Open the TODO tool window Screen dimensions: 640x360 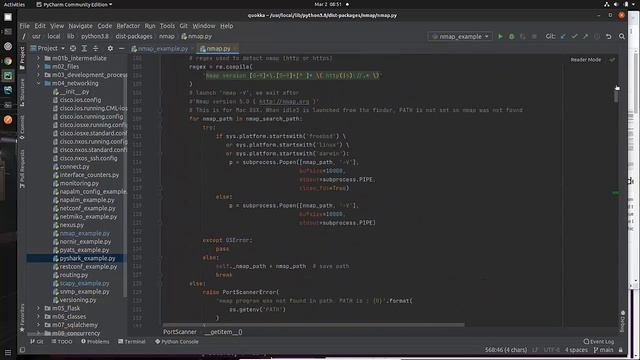62,342
